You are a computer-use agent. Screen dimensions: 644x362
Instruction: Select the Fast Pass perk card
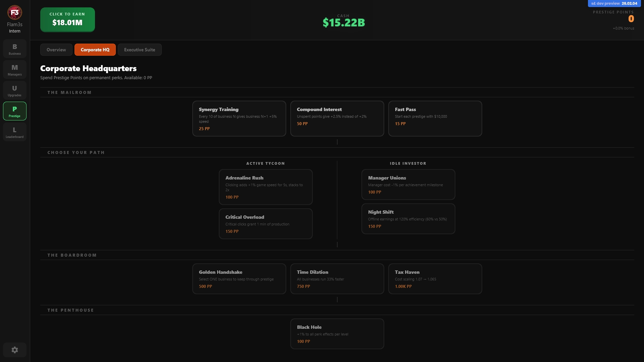point(435,119)
